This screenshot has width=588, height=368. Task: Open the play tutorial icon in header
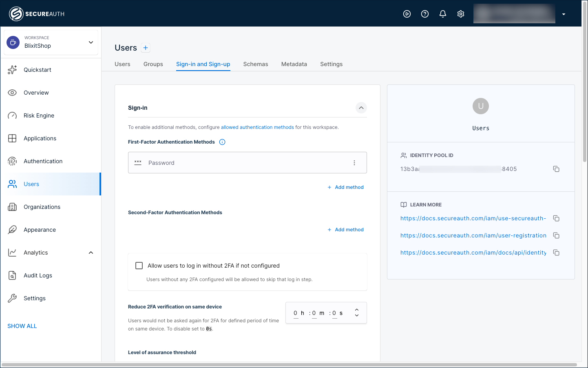pyautogui.click(x=407, y=14)
